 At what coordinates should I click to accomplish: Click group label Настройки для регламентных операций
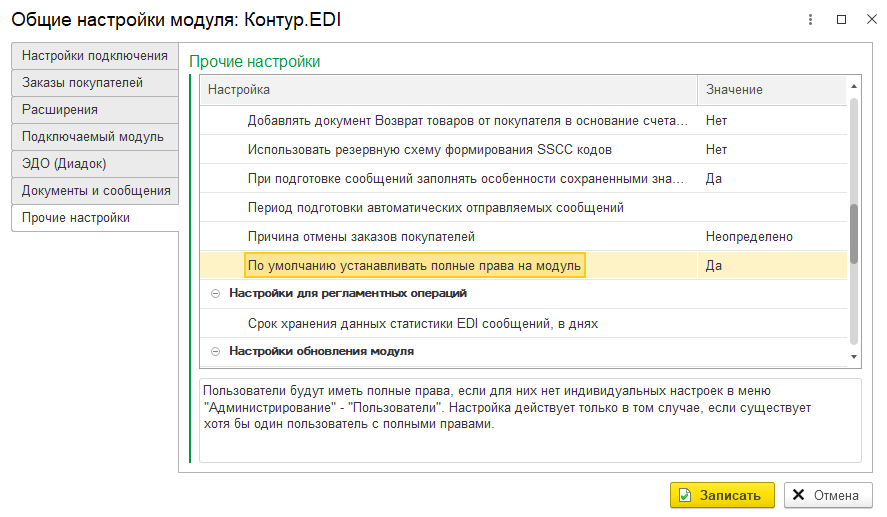348,294
